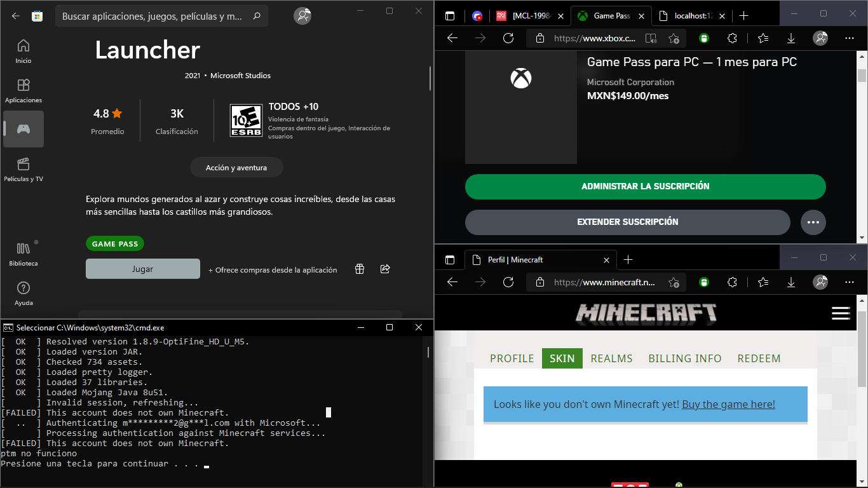The image size is (868, 488).
Task: Click the Minecraft logo on the page header
Action: (x=646, y=313)
